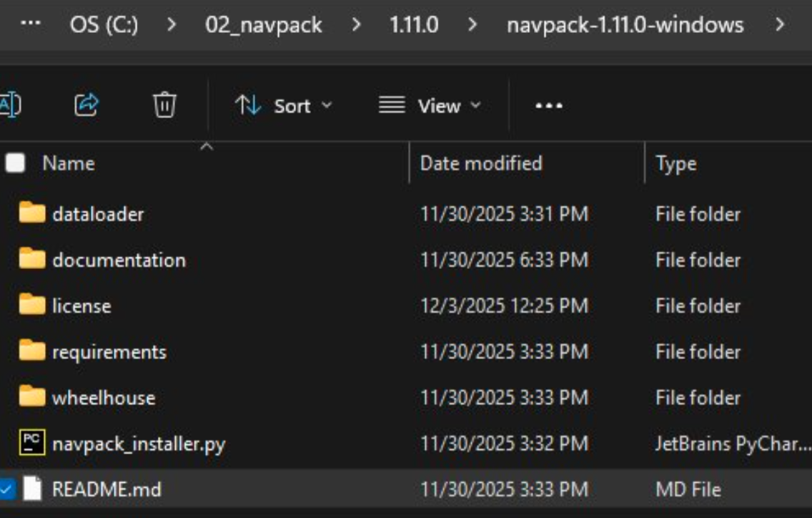This screenshot has width=812, height=518.
Task: Sort by Name column header
Action: click(69, 163)
